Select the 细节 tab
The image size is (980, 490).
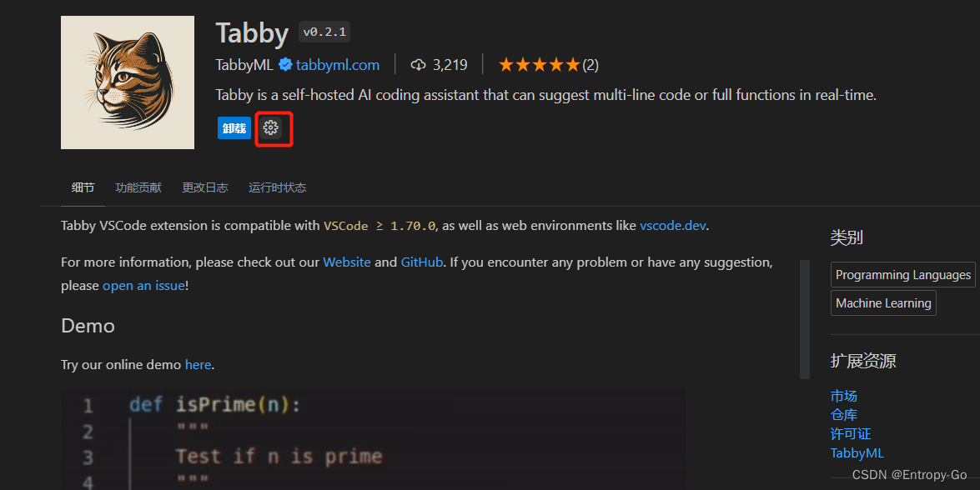click(x=82, y=187)
